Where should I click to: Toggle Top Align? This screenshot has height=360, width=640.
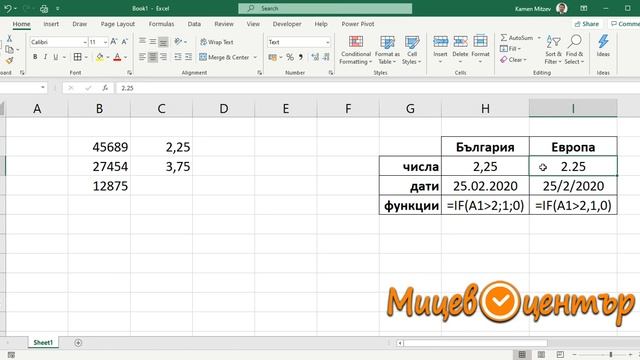(142, 41)
